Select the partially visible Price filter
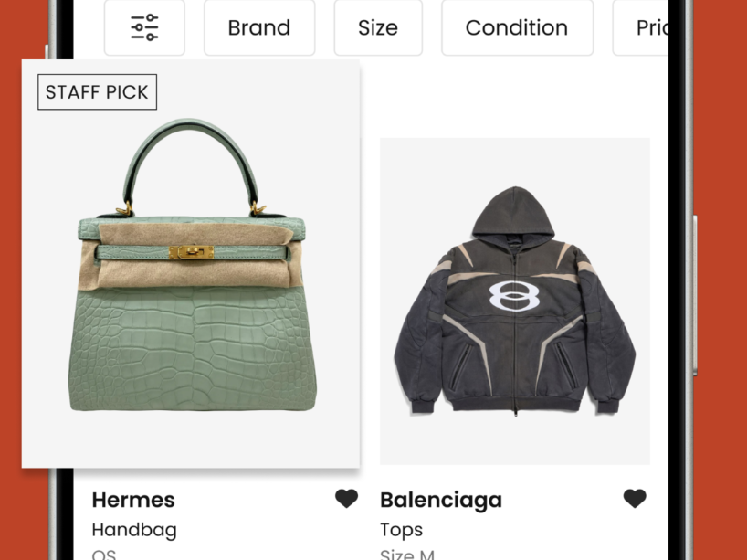747x560 pixels. pos(652,27)
